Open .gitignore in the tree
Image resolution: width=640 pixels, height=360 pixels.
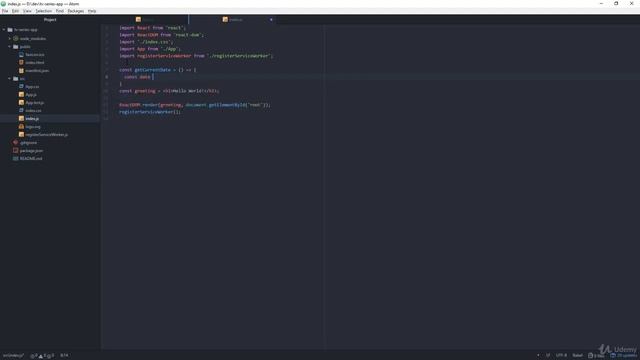tap(29, 143)
